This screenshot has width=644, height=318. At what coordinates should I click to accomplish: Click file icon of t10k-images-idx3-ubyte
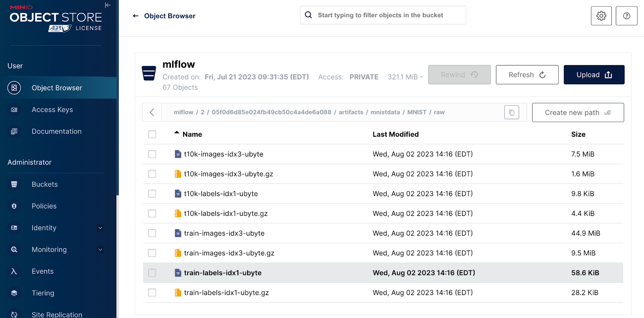[x=178, y=154]
